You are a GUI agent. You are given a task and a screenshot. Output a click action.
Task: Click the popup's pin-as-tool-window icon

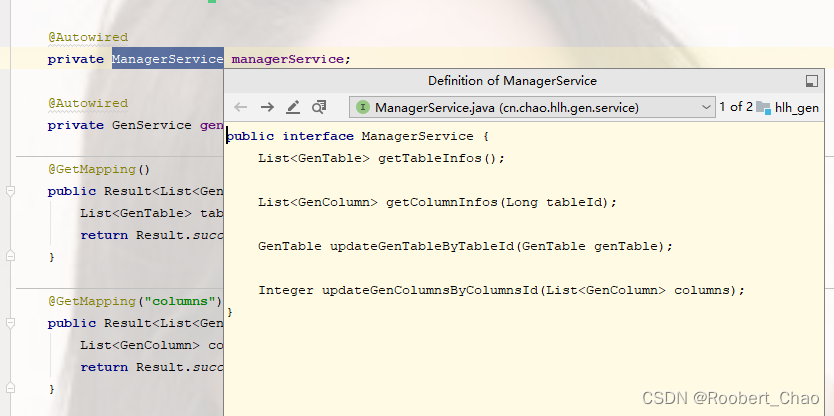click(812, 81)
